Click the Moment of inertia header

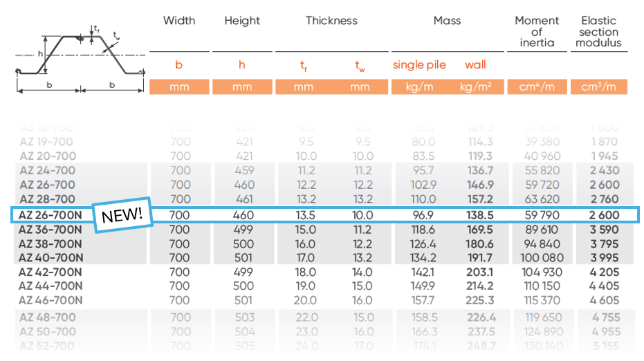point(537,32)
